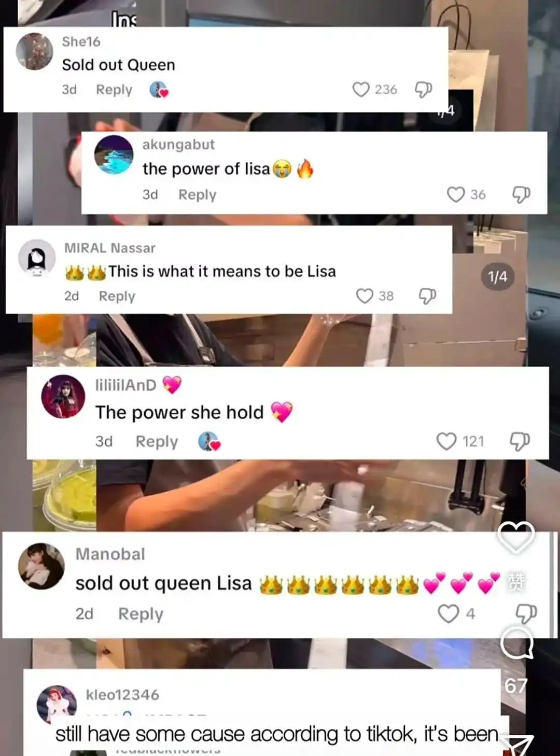Reply to akungabut's comment

(197, 194)
